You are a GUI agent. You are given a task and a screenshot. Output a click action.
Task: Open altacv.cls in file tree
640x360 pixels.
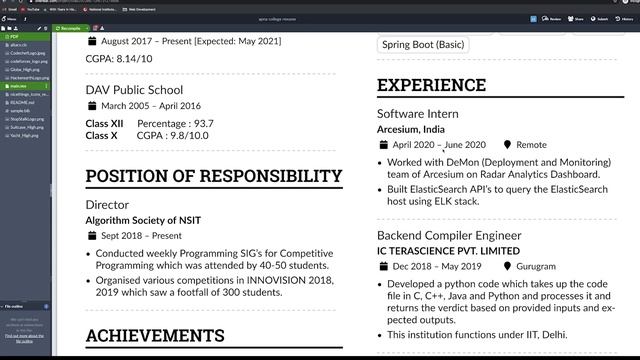coord(25,45)
